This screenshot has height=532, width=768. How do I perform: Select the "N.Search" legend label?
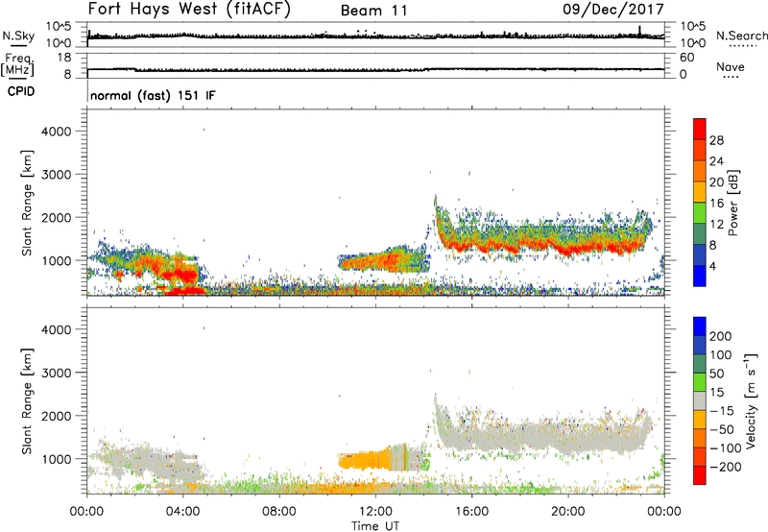741,36
